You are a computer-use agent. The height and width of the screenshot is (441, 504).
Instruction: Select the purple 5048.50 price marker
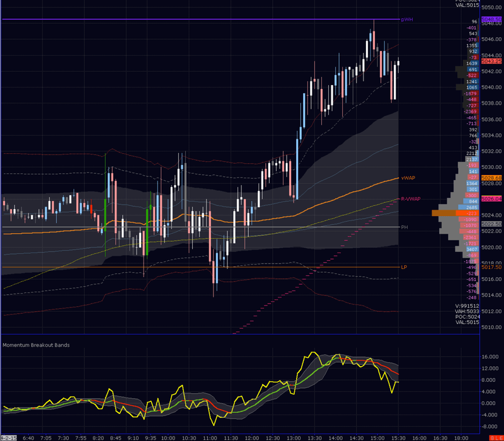click(492, 20)
